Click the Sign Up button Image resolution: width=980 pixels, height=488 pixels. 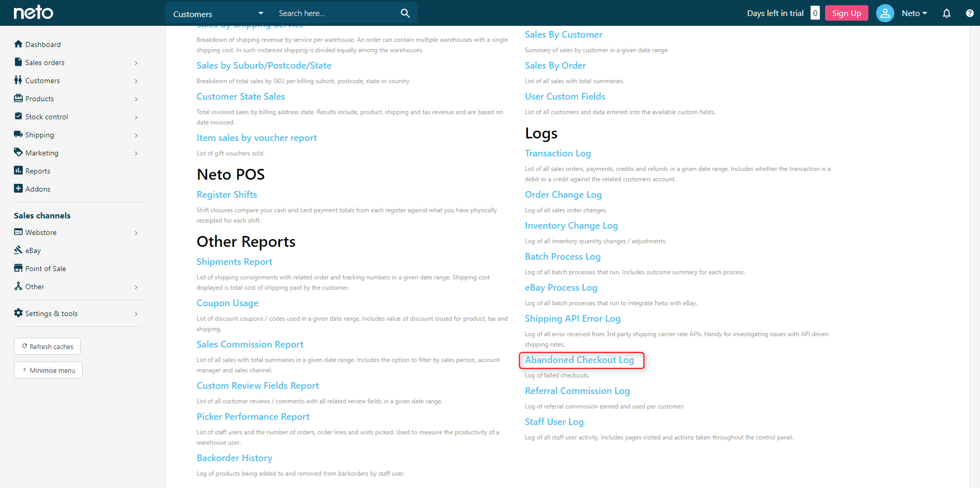tap(846, 13)
